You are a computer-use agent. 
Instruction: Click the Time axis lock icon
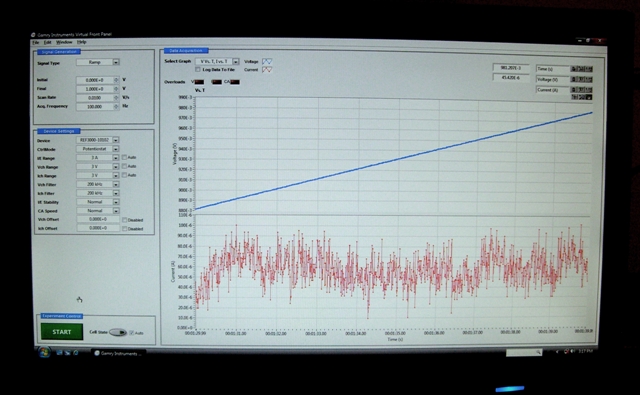pyautogui.click(x=573, y=69)
